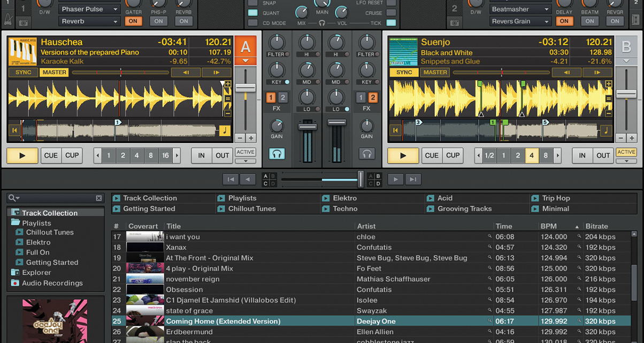Open the Phaser Pulse effect dropdown
The image size is (644, 343).
pyautogui.click(x=89, y=9)
